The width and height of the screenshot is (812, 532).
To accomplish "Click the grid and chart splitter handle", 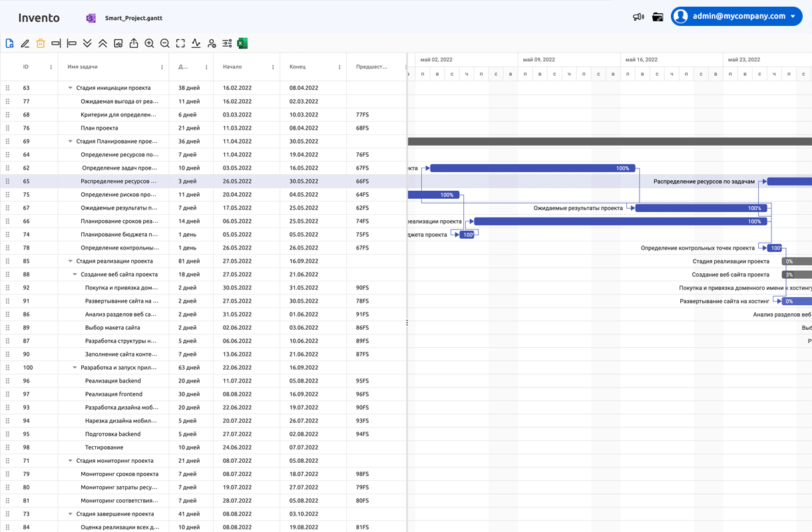I will point(407,323).
